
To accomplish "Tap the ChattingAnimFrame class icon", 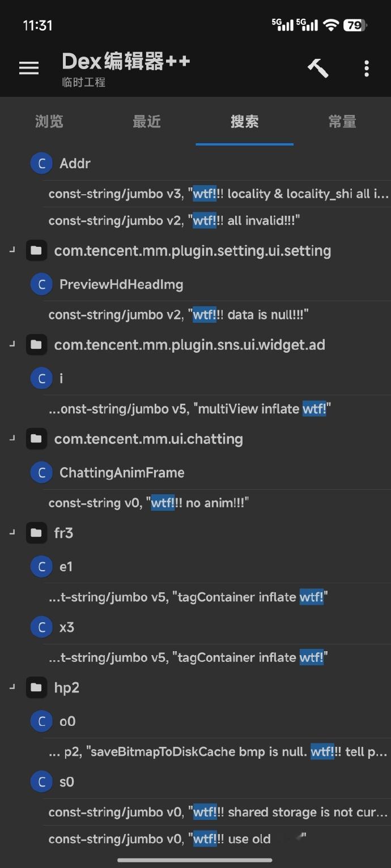I will click(x=41, y=473).
